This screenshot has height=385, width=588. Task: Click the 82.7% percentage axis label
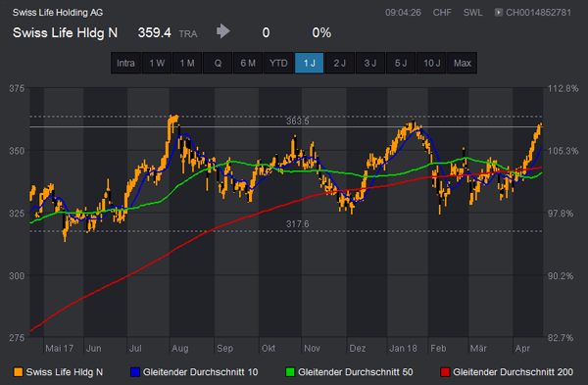tap(561, 338)
